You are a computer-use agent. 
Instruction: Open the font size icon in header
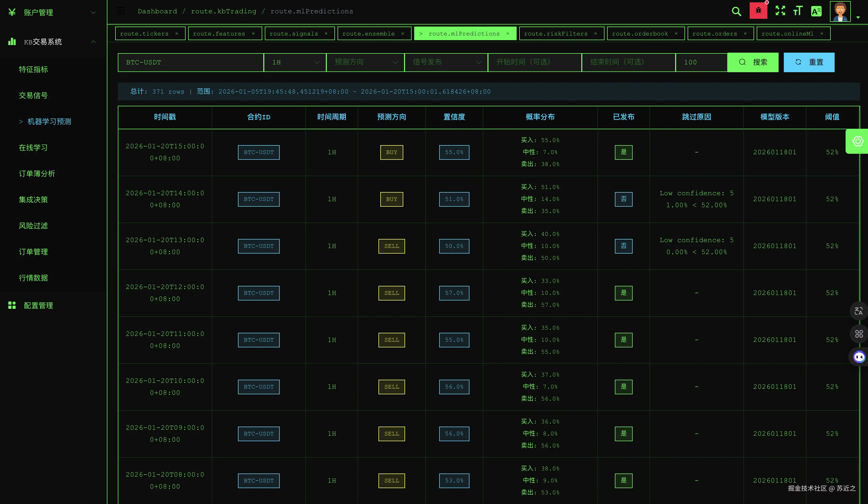click(798, 11)
